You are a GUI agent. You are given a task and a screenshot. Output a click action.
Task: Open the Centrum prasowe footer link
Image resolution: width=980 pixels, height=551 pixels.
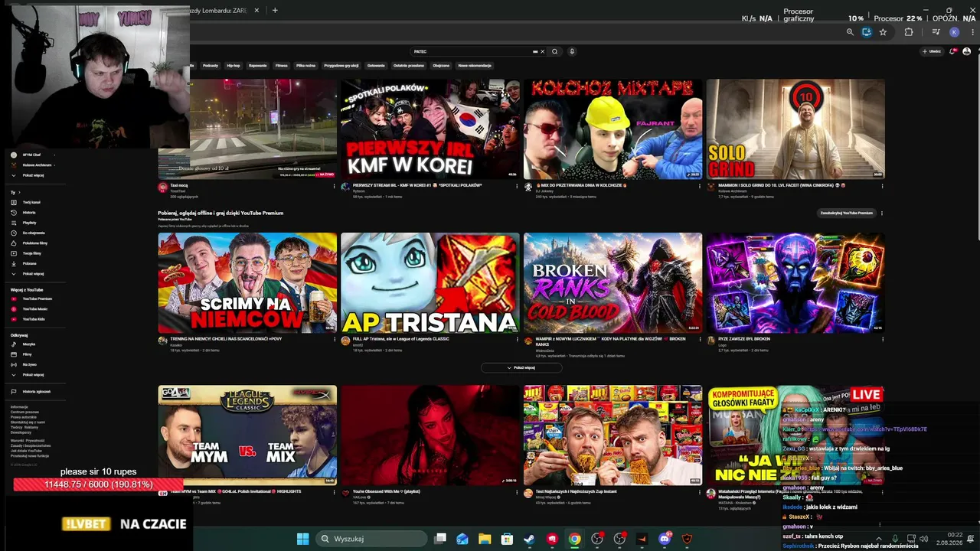tap(24, 412)
